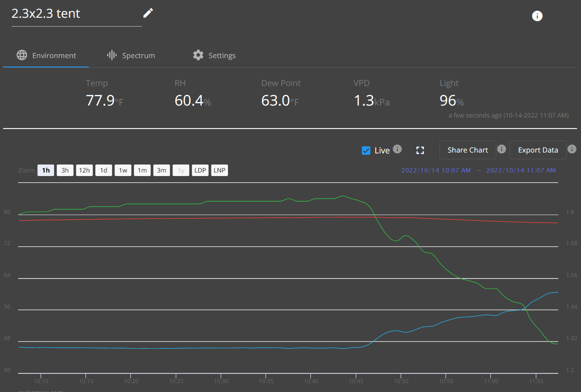Click the device name field '2.3x2.3 tent'

pos(76,14)
